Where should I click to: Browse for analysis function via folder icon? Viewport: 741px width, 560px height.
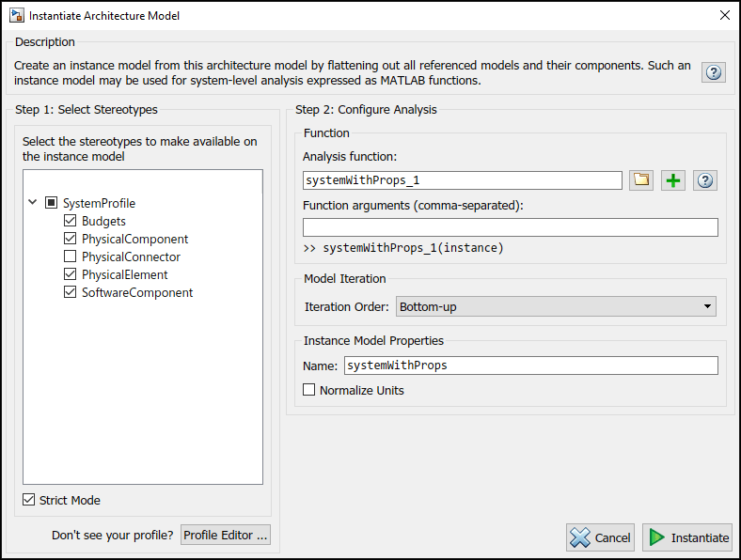[x=641, y=180]
